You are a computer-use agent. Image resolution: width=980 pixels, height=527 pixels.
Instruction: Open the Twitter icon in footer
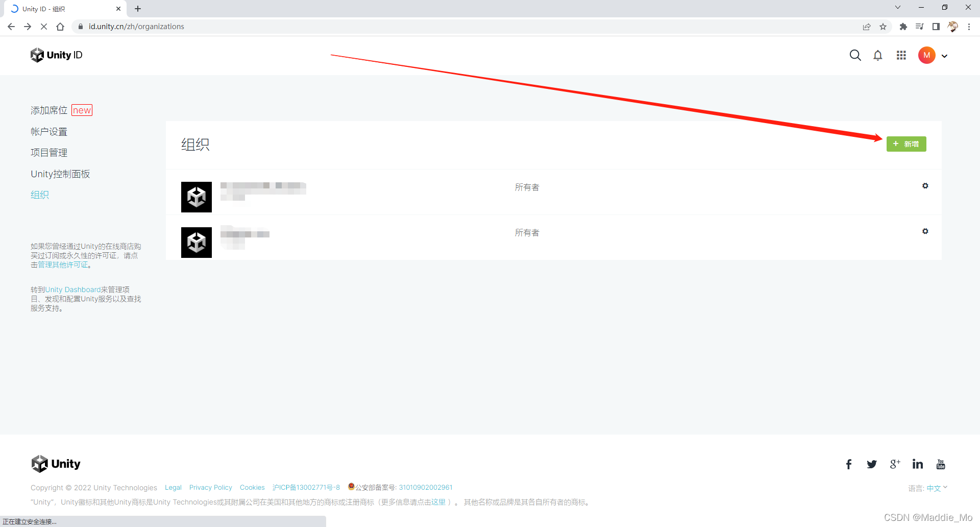coord(872,464)
